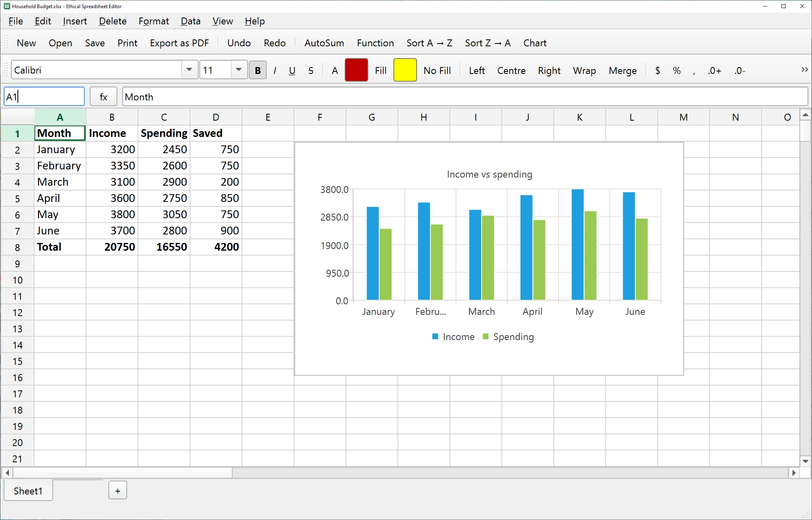Click the formula bar showing Month

pyautogui.click(x=465, y=97)
